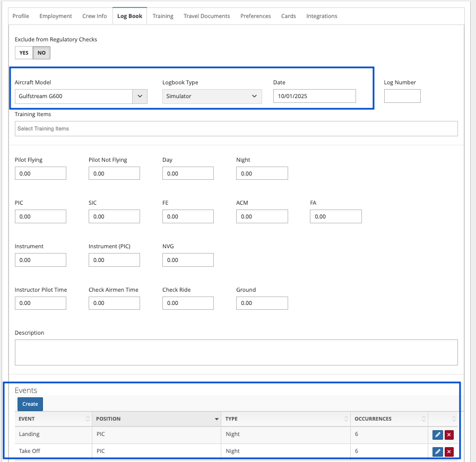
Task: Open the Integrations tab
Action: click(322, 16)
